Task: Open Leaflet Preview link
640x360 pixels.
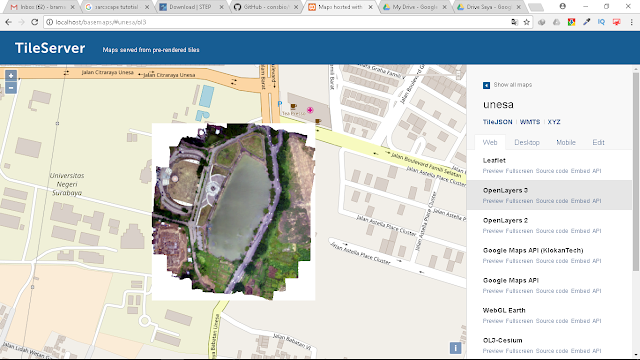Action: pos(493,171)
